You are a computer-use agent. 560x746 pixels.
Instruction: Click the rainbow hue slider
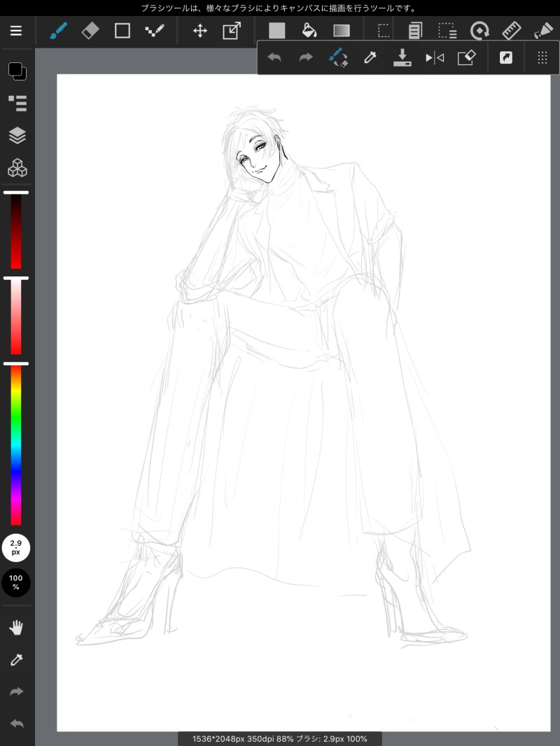(15, 445)
